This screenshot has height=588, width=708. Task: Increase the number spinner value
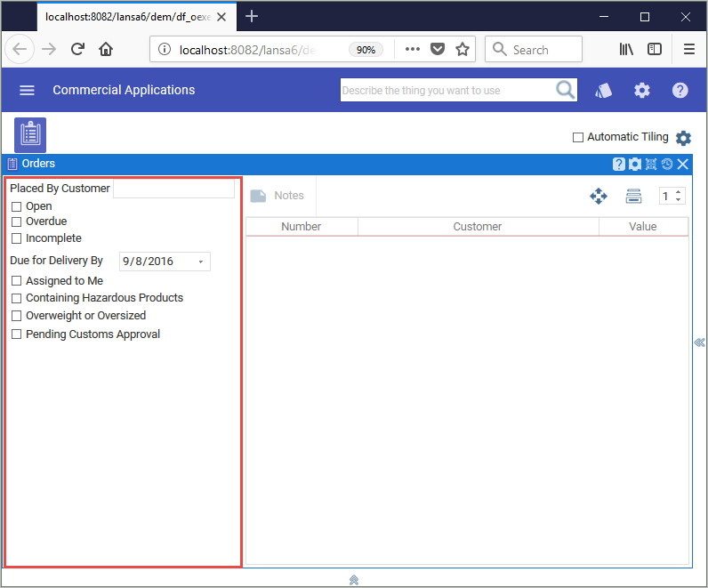[x=678, y=192]
